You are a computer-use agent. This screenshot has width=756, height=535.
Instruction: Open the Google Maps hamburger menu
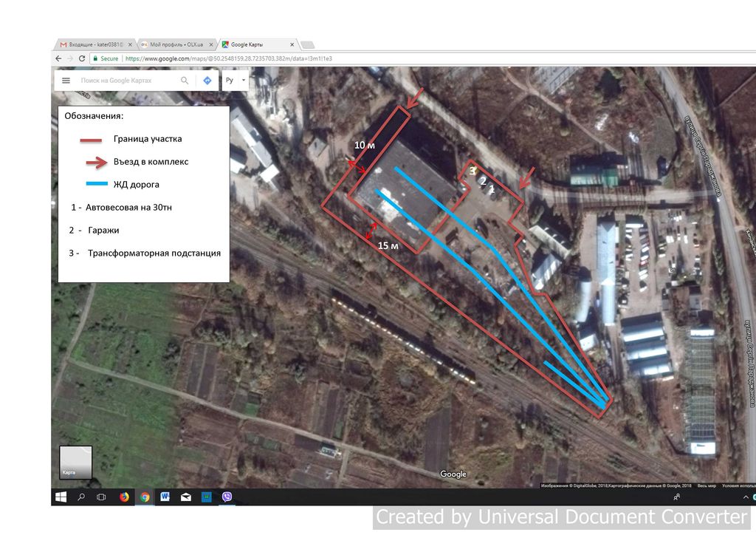click(x=66, y=81)
